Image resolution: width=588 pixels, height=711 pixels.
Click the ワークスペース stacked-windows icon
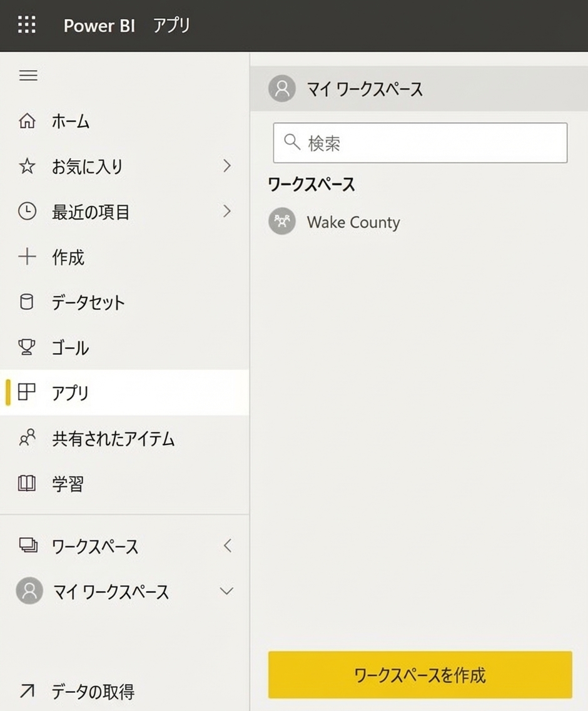pos(28,546)
